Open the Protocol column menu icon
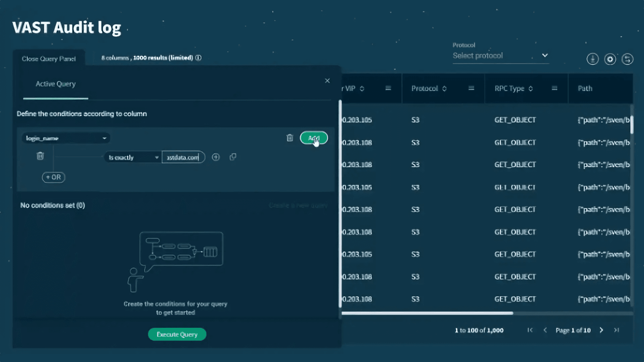The width and height of the screenshot is (644, 362). tap(471, 88)
